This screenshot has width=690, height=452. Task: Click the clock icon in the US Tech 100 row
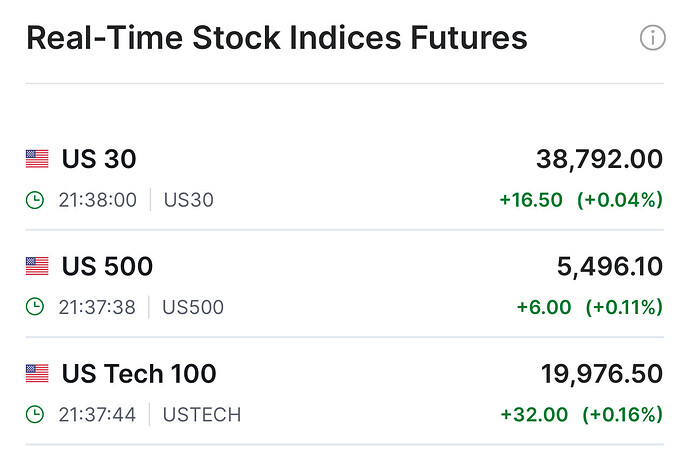coord(35,414)
